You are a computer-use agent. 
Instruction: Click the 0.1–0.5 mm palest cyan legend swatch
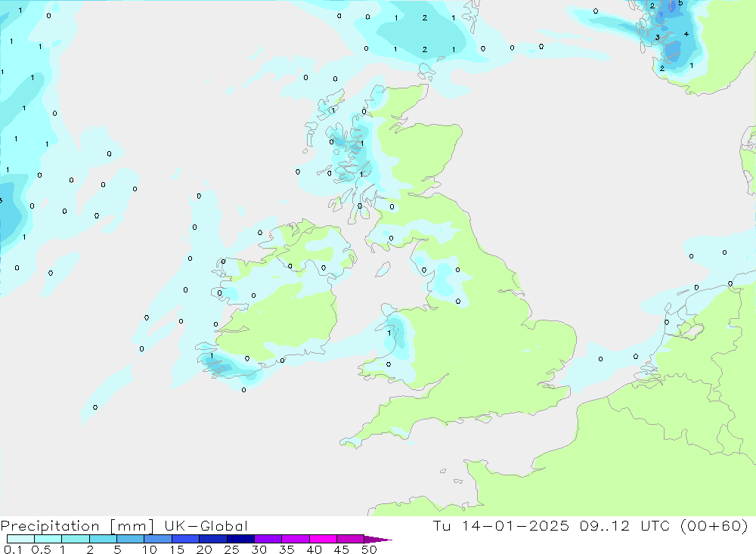(x=20, y=539)
